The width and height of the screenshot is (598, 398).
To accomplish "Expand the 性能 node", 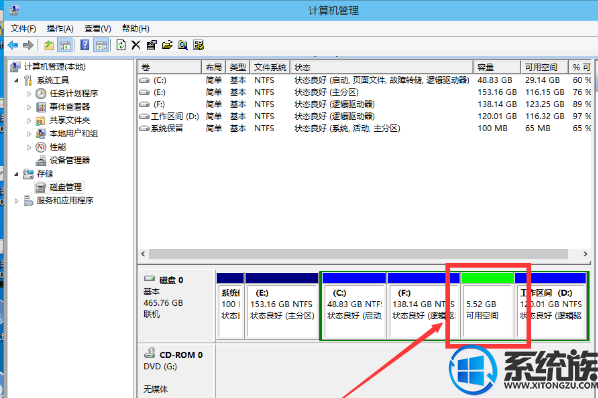I will tap(29, 147).
